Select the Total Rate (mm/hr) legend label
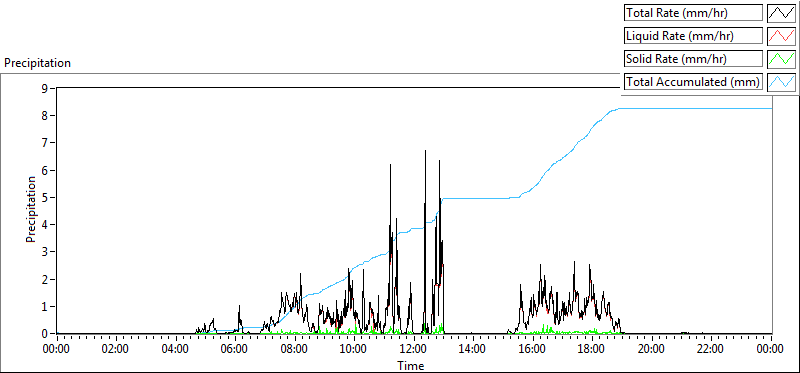Image resolution: width=800 pixels, height=373 pixels. pos(693,13)
